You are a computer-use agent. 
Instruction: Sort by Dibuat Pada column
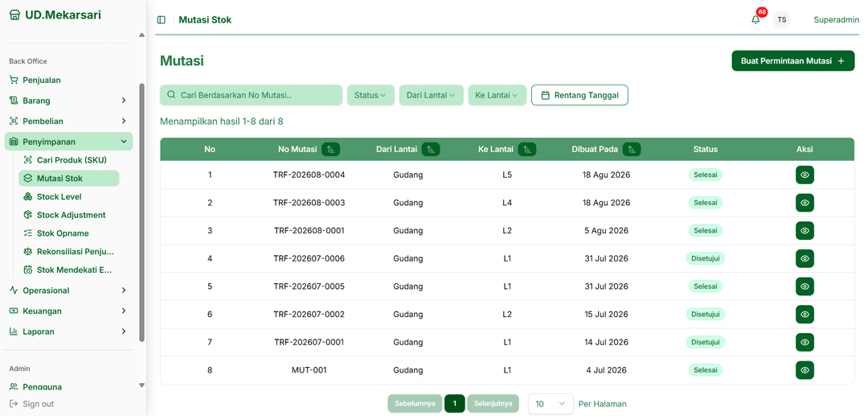click(632, 149)
